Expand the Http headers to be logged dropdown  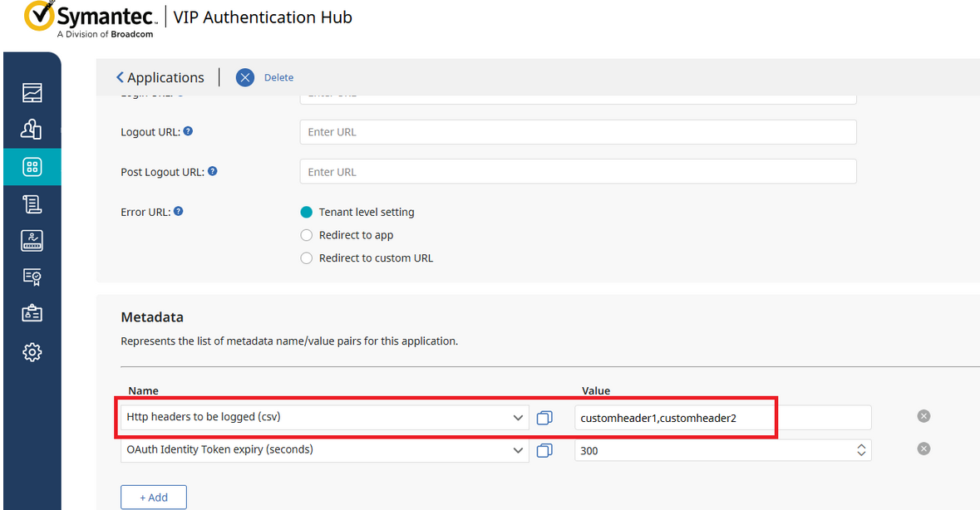(518, 418)
